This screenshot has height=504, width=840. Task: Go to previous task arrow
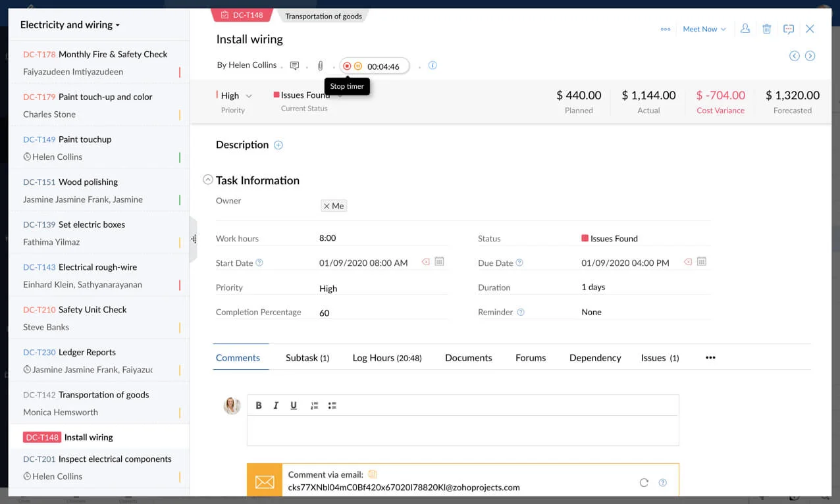[795, 56]
